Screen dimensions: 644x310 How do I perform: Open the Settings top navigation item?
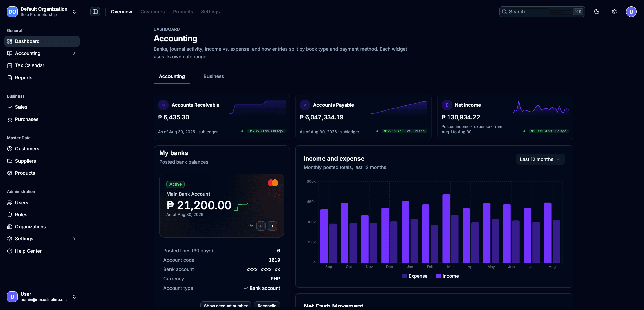pos(211,12)
